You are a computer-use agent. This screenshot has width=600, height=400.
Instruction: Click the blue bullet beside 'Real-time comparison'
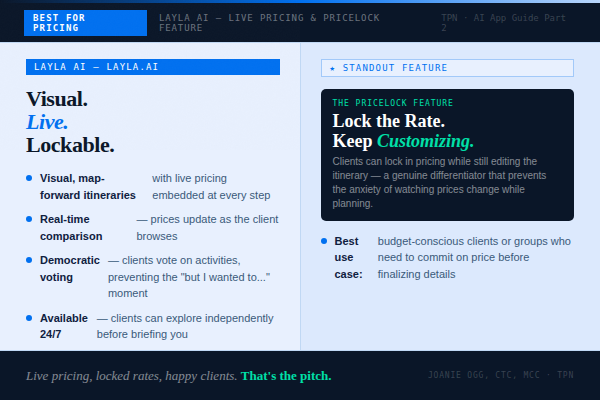[29, 219]
